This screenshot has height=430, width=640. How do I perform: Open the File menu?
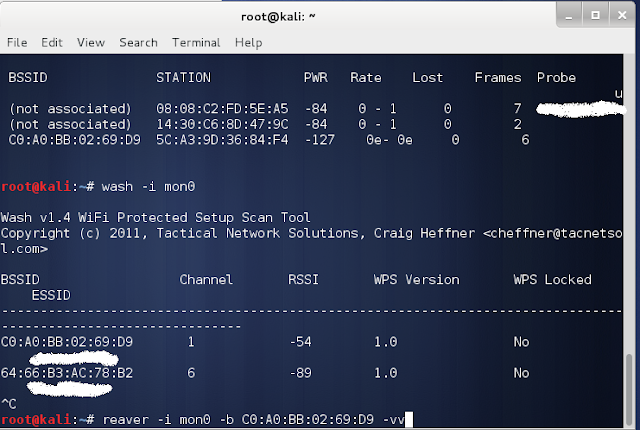[x=17, y=42]
